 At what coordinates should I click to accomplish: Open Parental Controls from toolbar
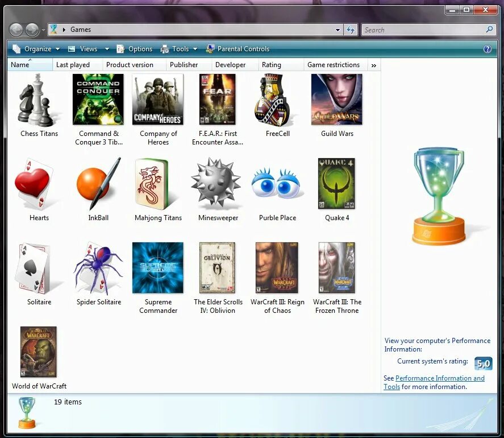click(238, 49)
